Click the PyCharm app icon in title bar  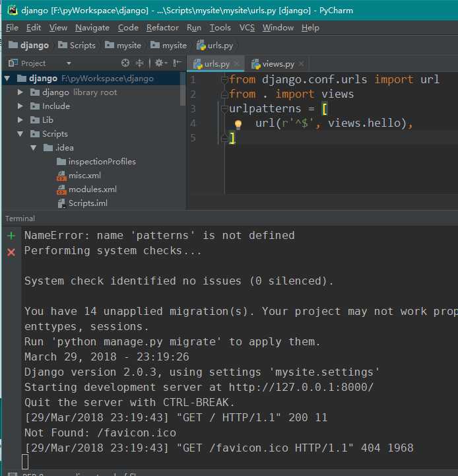click(x=13, y=10)
